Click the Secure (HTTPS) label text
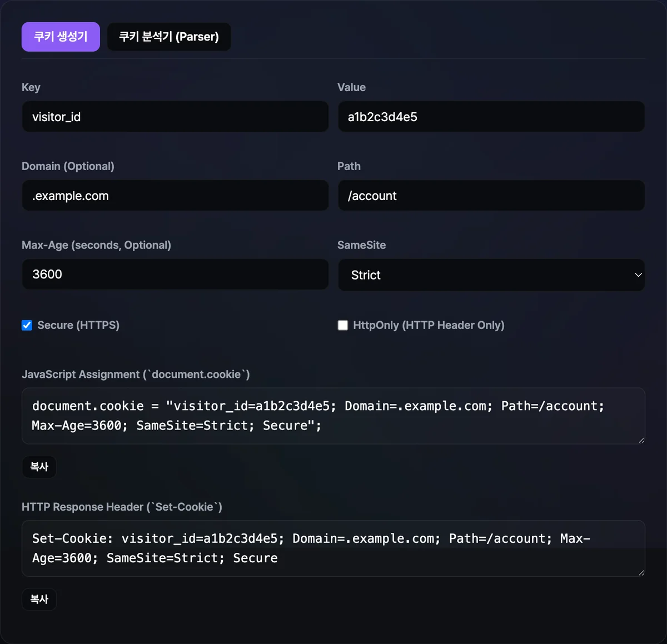The height and width of the screenshot is (644, 667). [78, 325]
